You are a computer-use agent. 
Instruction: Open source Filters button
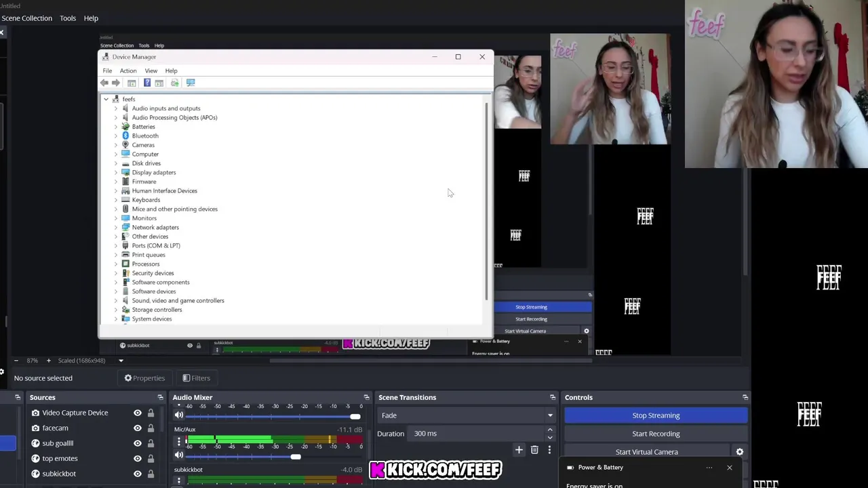tap(197, 378)
